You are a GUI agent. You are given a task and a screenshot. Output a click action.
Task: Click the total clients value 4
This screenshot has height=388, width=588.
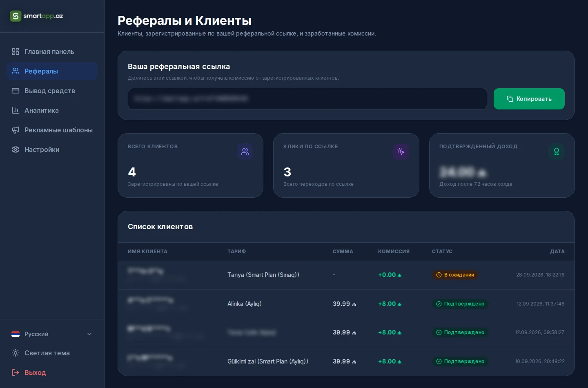[x=132, y=172]
